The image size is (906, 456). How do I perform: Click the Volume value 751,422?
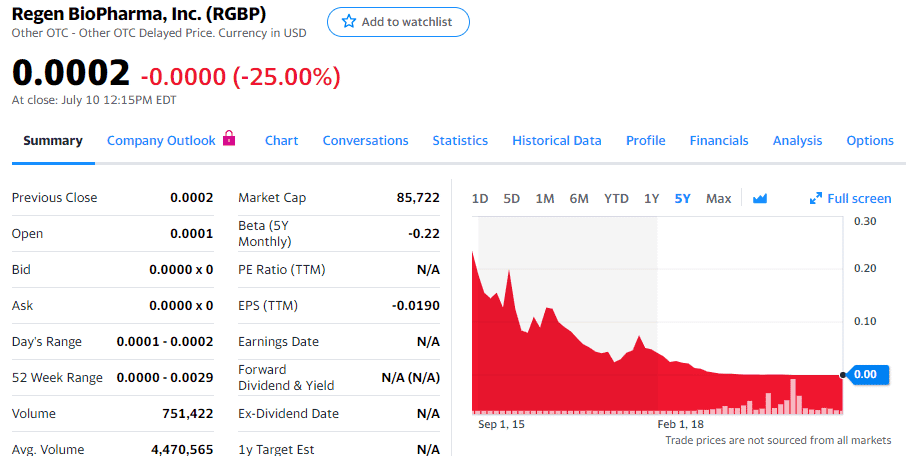pyautogui.click(x=187, y=413)
